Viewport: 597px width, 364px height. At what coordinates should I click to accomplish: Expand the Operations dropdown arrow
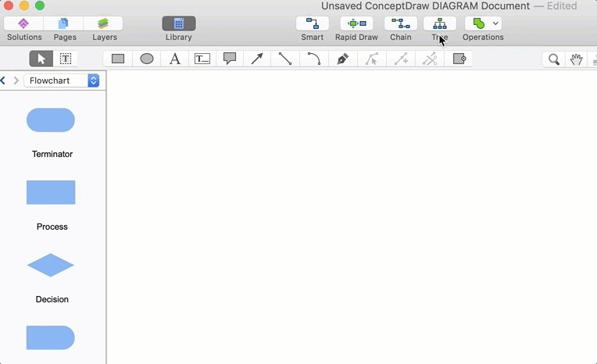(x=495, y=23)
